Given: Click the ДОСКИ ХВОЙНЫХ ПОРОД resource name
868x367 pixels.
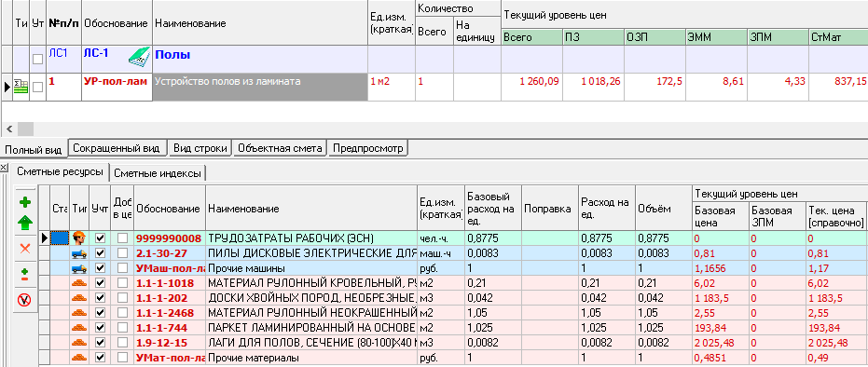Looking at the screenshot, I should pyautogui.click(x=311, y=298).
